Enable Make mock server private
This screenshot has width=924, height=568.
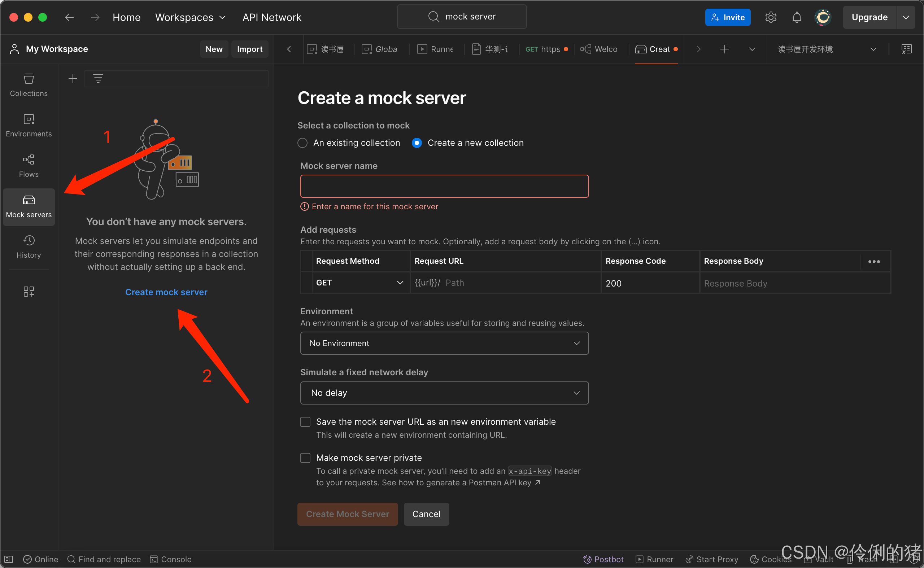tap(305, 458)
